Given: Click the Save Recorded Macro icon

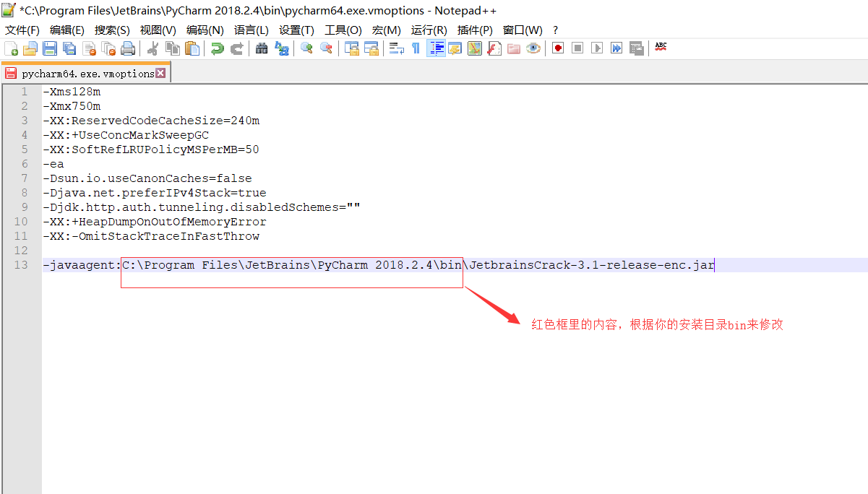Looking at the screenshot, I should tap(636, 48).
